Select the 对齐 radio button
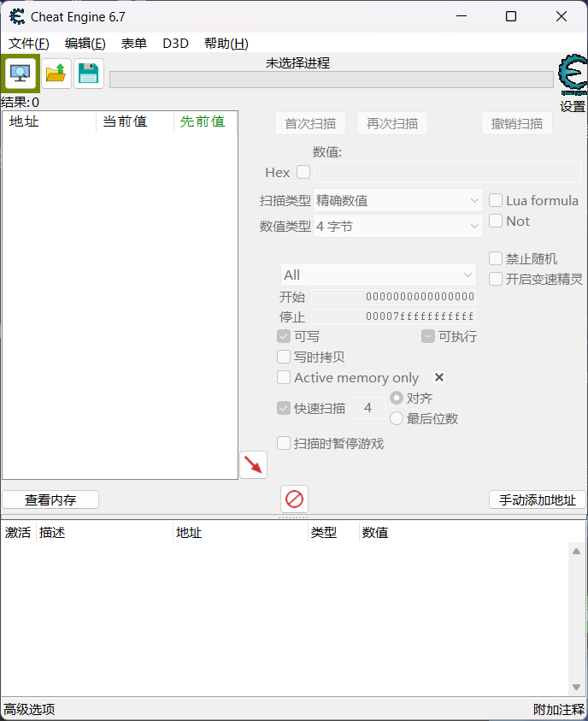588x721 pixels. (x=397, y=398)
